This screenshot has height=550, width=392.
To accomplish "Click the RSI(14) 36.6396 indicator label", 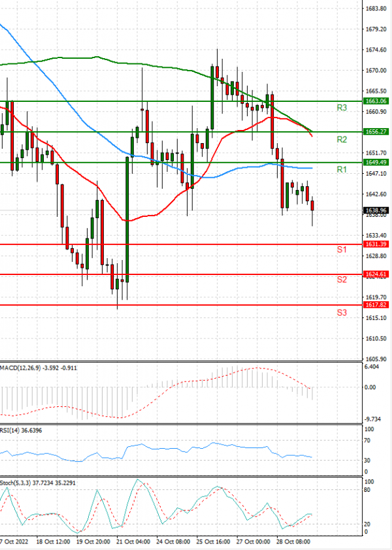I will coord(21,430).
